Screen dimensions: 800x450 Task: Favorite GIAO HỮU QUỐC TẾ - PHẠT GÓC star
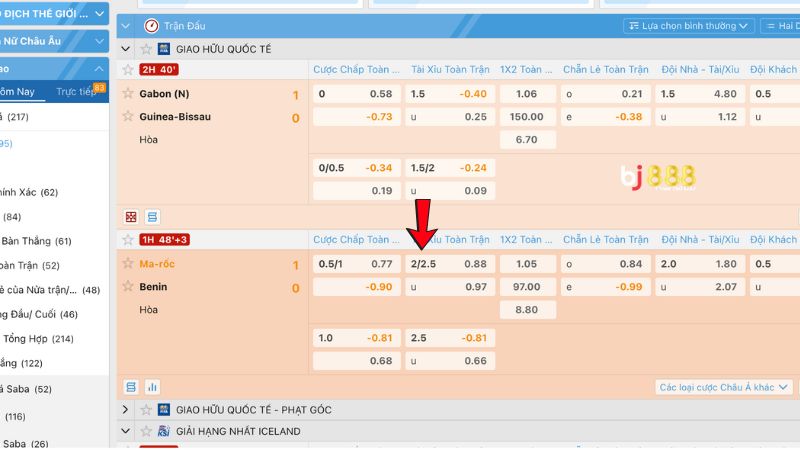click(x=146, y=409)
